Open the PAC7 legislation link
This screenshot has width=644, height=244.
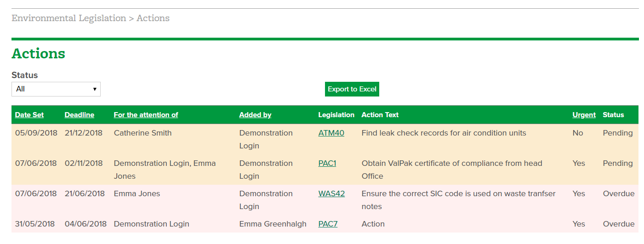coord(328,224)
